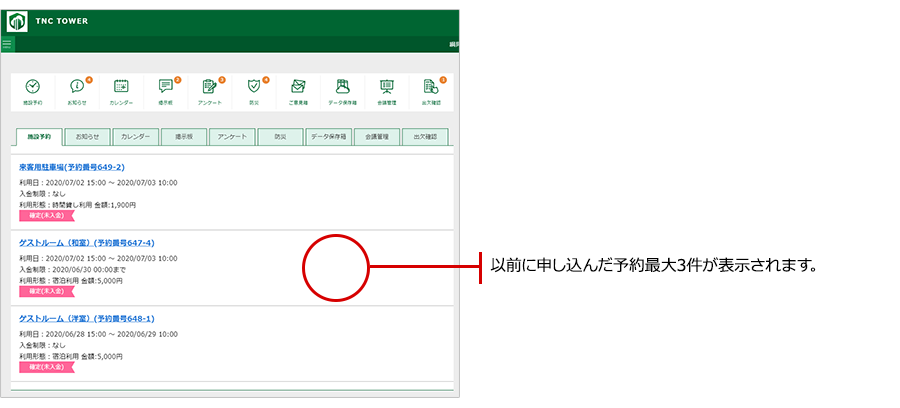The height and width of the screenshot is (408, 900).
Task: Select the 出欠確認 tab
Action: pyautogui.click(x=425, y=137)
